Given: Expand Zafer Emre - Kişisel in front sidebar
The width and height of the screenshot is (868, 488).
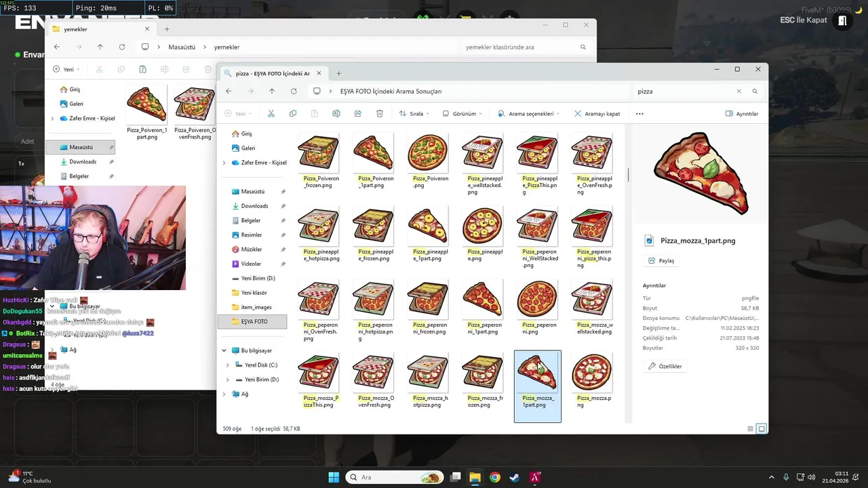Looking at the screenshot, I should [x=224, y=163].
